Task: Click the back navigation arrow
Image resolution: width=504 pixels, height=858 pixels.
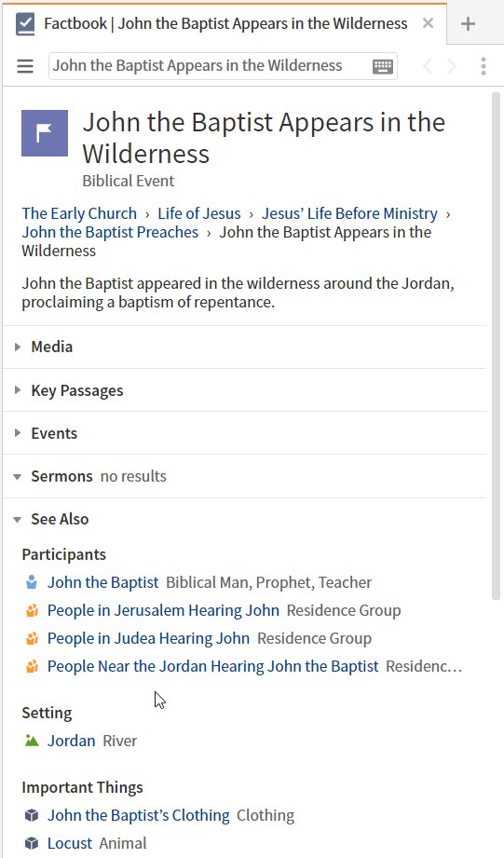Action: 428,66
